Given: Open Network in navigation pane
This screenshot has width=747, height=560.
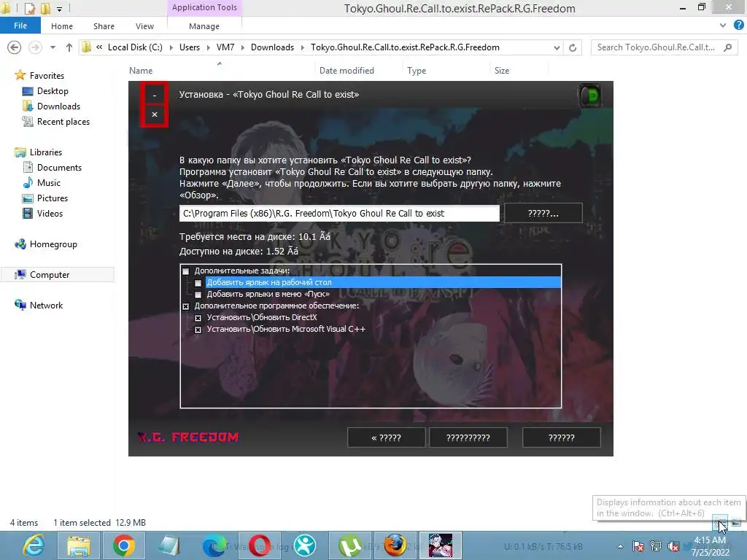Looking at the screenshot, I should 46,306.
